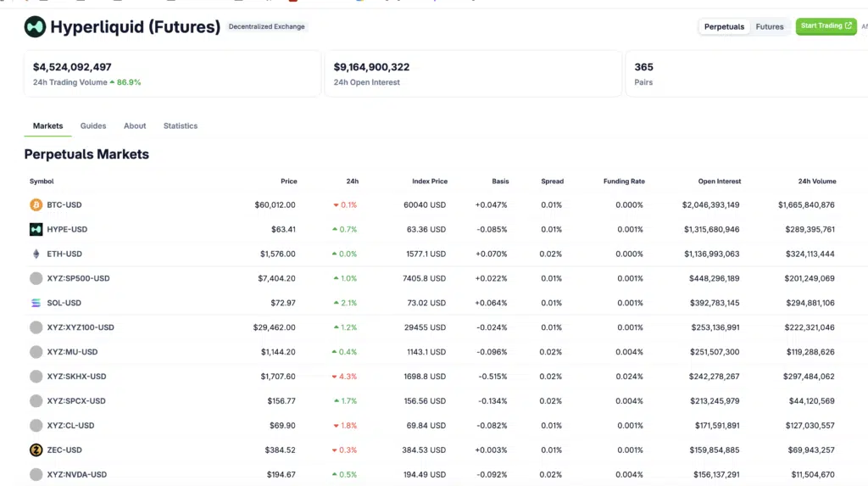This screenshot has height=486, width=868.
Task: Click XYZ:SKHX-USD funding rate 0.024%
Action: click(629, 377)
